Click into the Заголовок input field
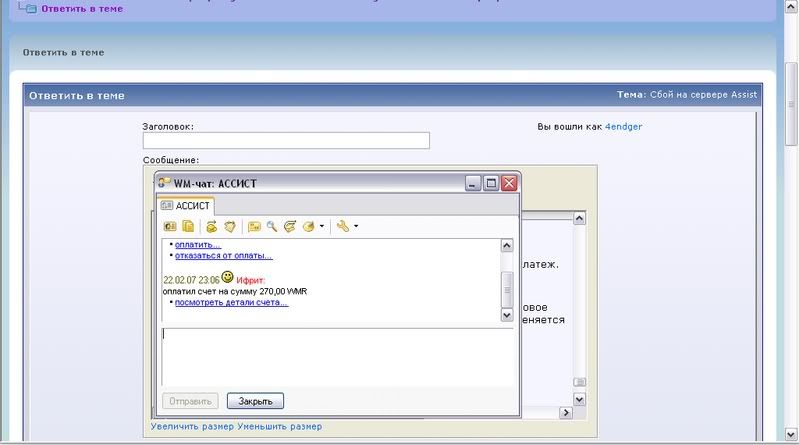 (x=286, y=141)
